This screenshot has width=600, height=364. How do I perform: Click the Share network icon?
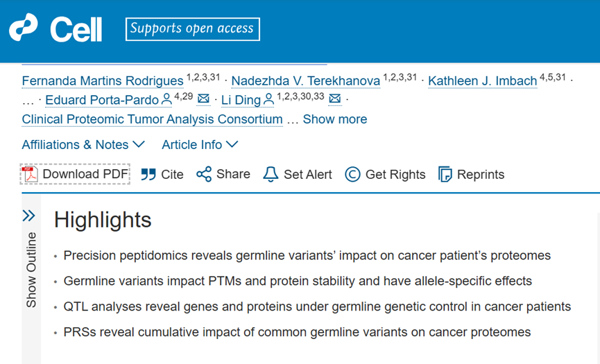click(x=204, y=174)
